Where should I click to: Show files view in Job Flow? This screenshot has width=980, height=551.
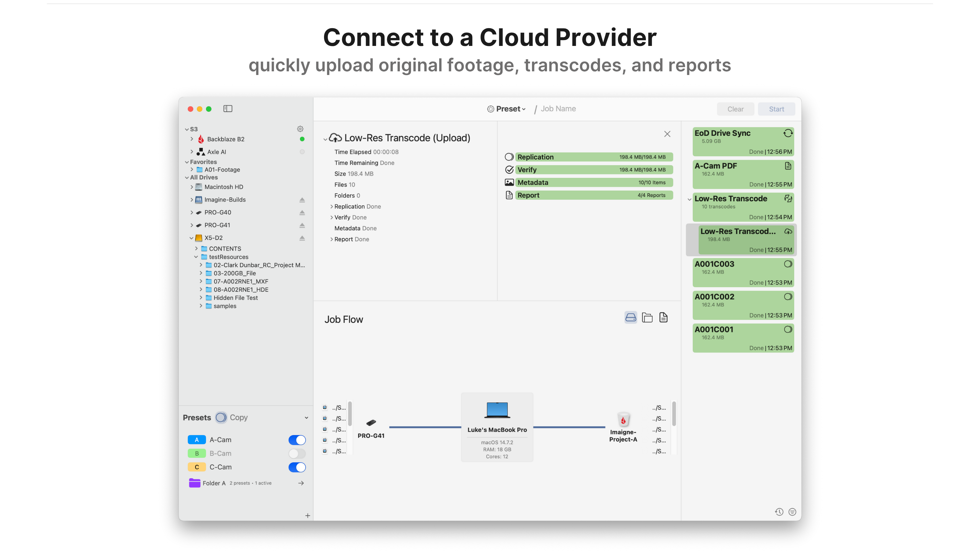tap(663, 317)
